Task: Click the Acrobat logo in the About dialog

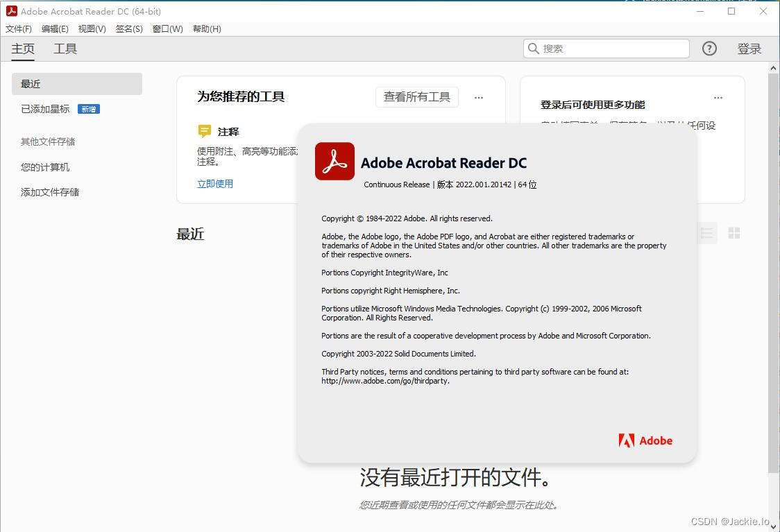Action: (334, 161)
